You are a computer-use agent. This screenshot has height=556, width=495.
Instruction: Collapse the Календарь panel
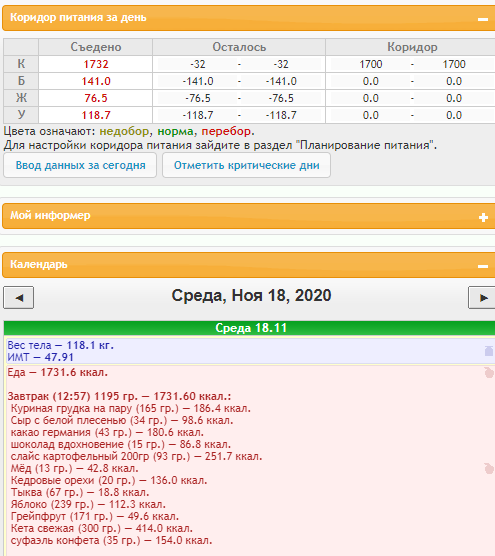[483, 266]
